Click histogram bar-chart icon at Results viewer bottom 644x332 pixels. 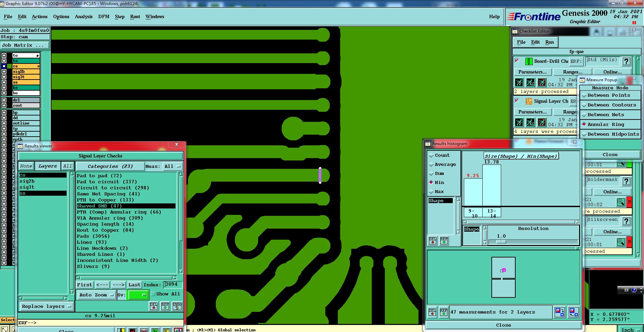(178, 330)
